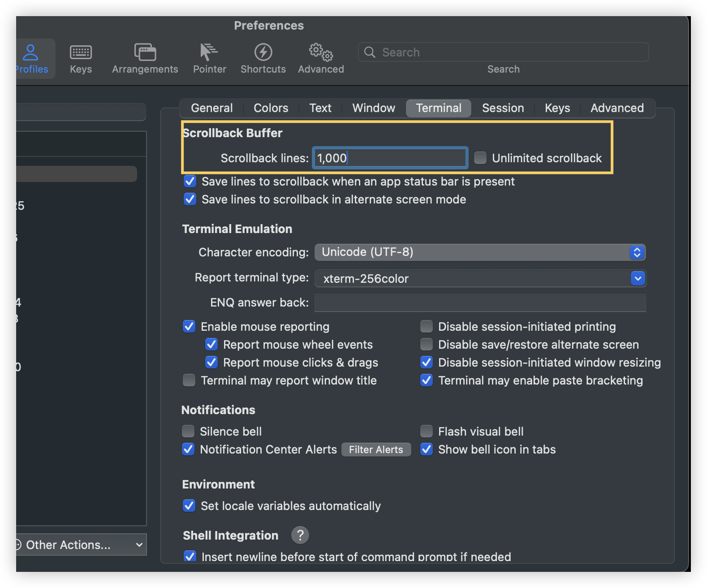707x588 pixels.
Task: Open the Other Actions menu
Action: tap(81, 545)
